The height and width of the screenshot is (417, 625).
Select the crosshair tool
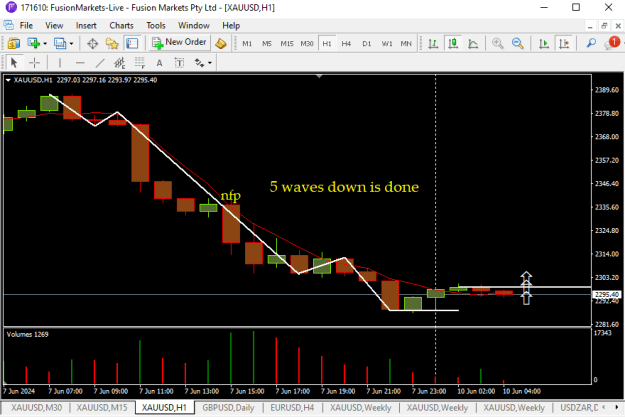coord(35,63)
